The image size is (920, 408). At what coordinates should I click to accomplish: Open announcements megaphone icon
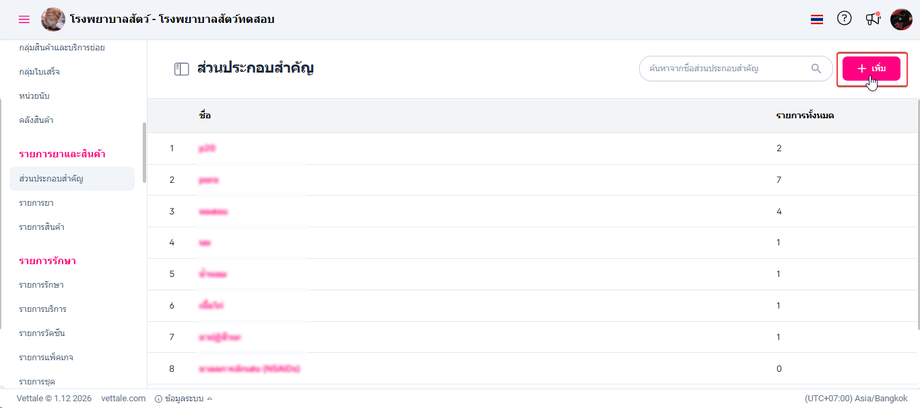pyautogui.click(x=872, y=19)
